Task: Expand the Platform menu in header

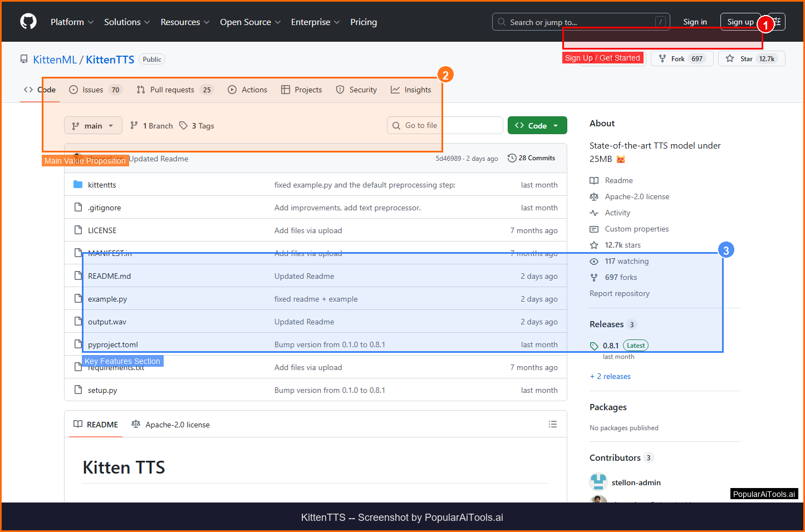Action: tap(72, 22)
